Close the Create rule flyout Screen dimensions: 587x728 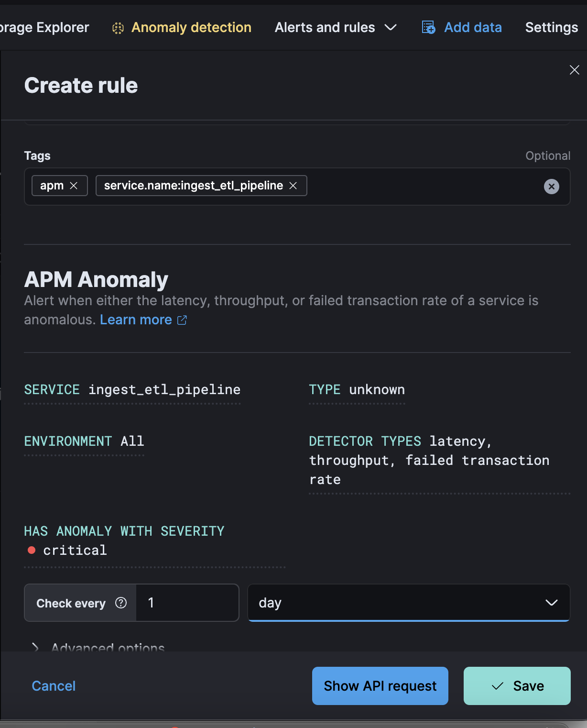(574, 70)
